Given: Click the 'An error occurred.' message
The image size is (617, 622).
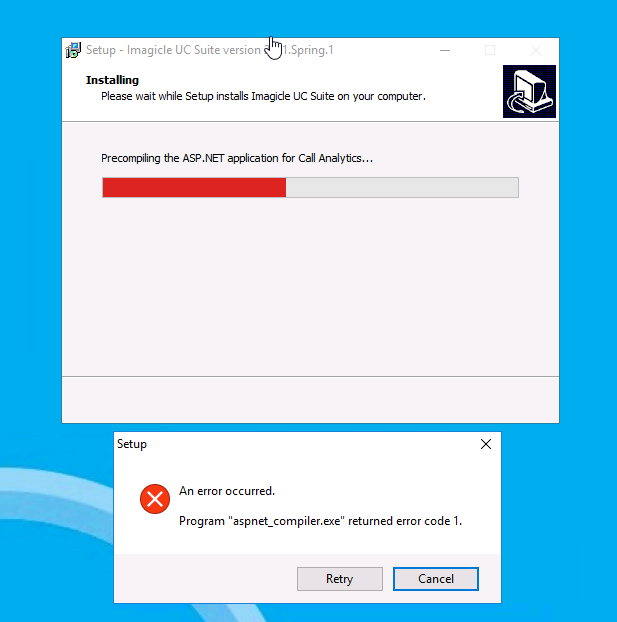Looking at the screenshot, I should pos(227,491).
